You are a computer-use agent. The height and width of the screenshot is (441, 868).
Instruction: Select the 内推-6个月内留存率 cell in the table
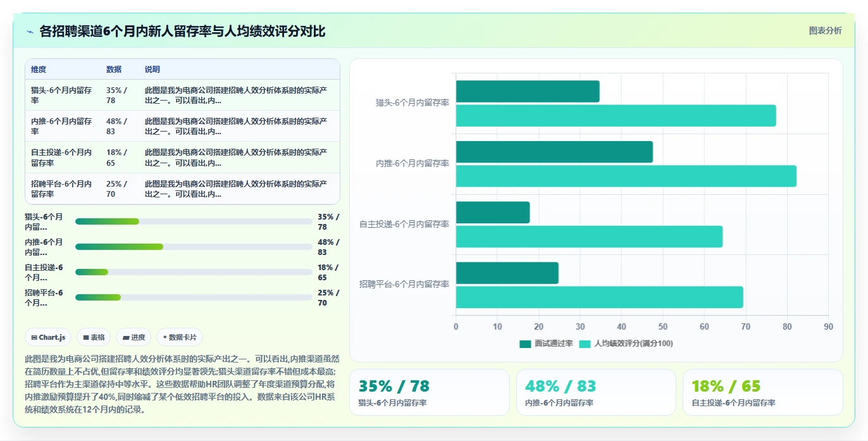tap(63, 126)
